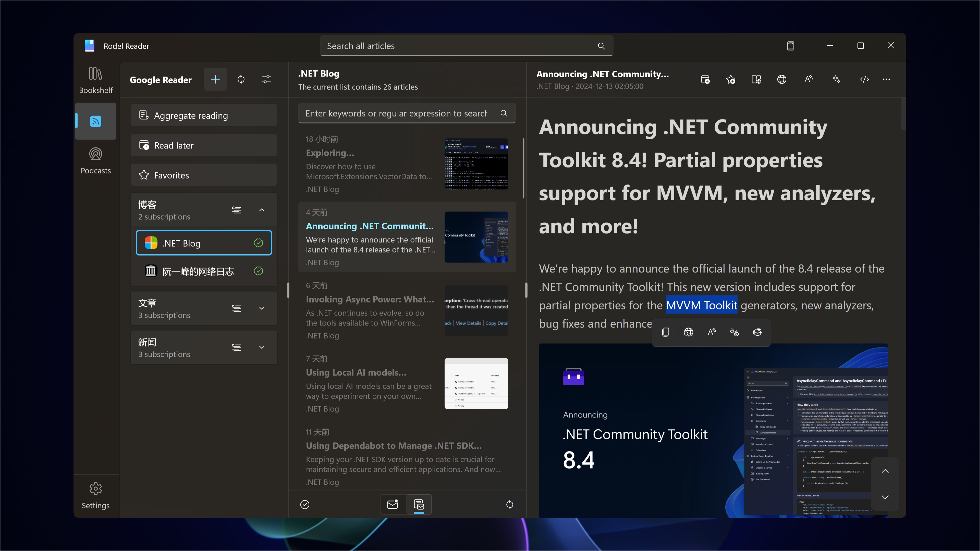This screenshot has height=551, width=980.
Task: Open the feed filter settings icon
Action: coord(266,80)
